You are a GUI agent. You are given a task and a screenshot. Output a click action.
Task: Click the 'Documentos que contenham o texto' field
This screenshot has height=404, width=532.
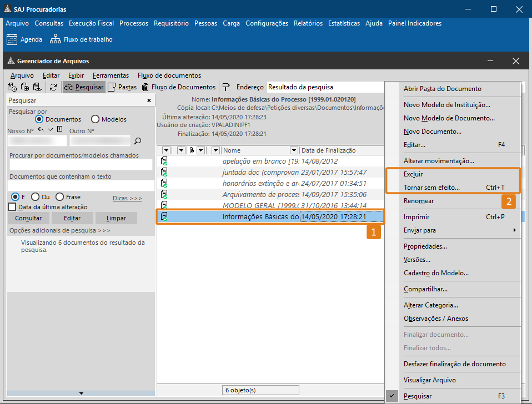(81, 185)
